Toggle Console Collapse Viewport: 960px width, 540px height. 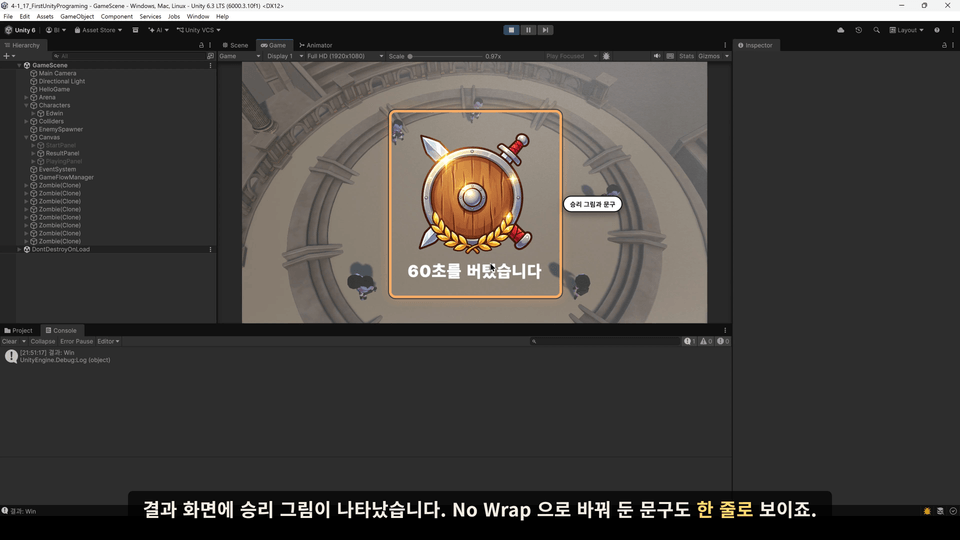pos(42,342)
